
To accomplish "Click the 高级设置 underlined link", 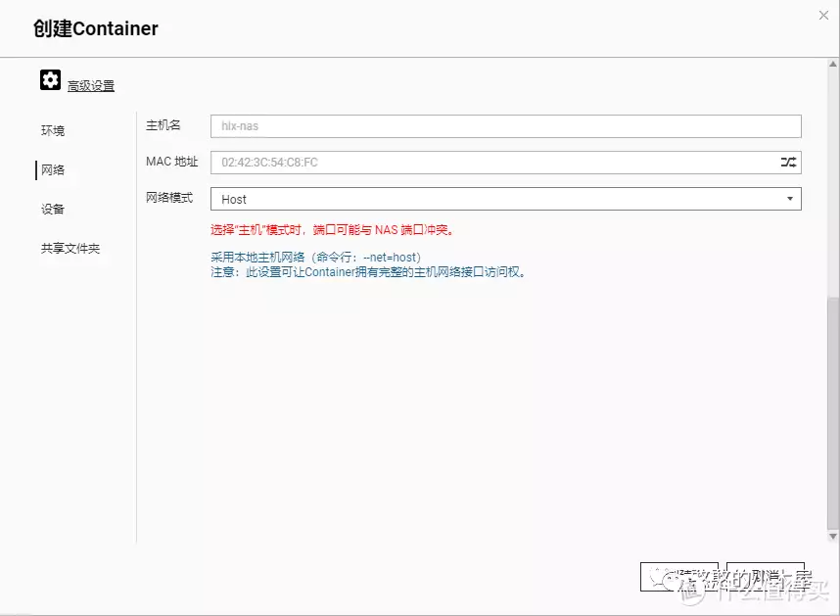I will click(x=91, y=85).
